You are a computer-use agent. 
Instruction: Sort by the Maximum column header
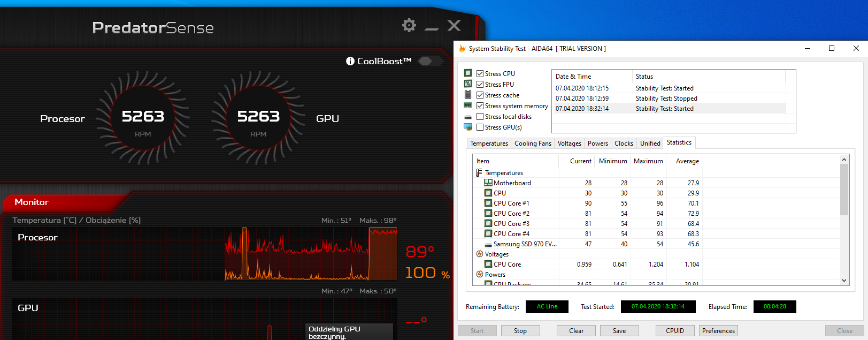pos(648,161)
